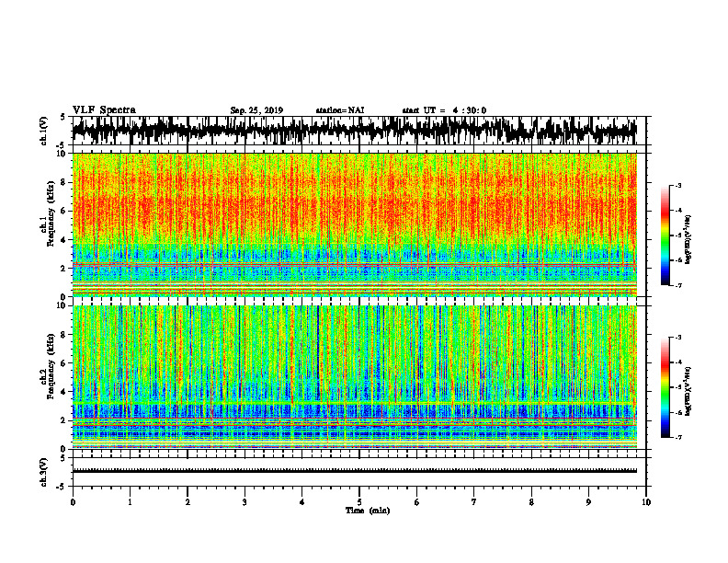Click time axis tick label "10"

(x=646, y=502)
